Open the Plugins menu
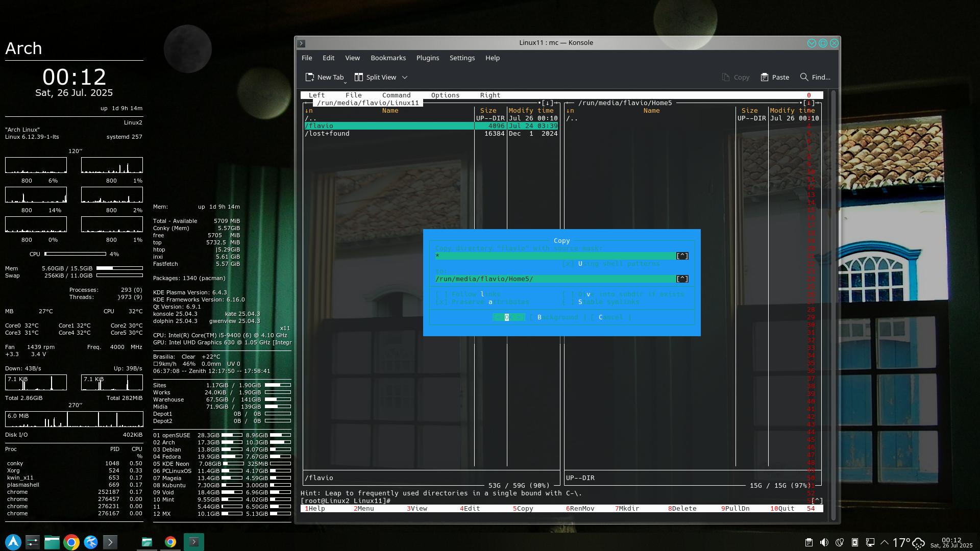The height and width of the screenshot is (551, 980). tap(427, 58)
